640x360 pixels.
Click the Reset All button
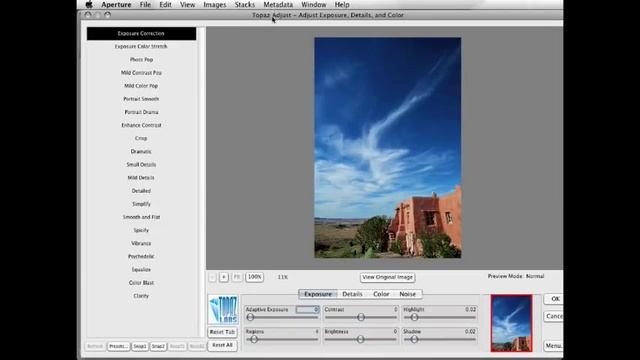222,345
